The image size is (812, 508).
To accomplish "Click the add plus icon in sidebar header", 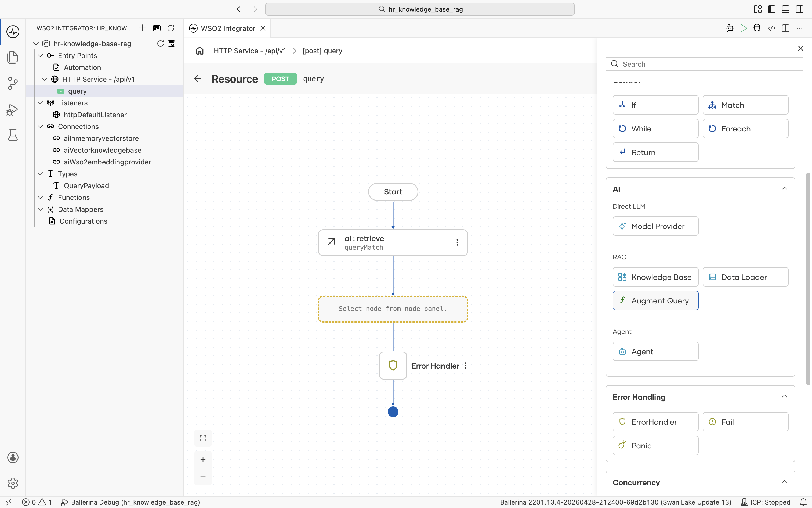I will pyautogui.click(x=143, y=28).
